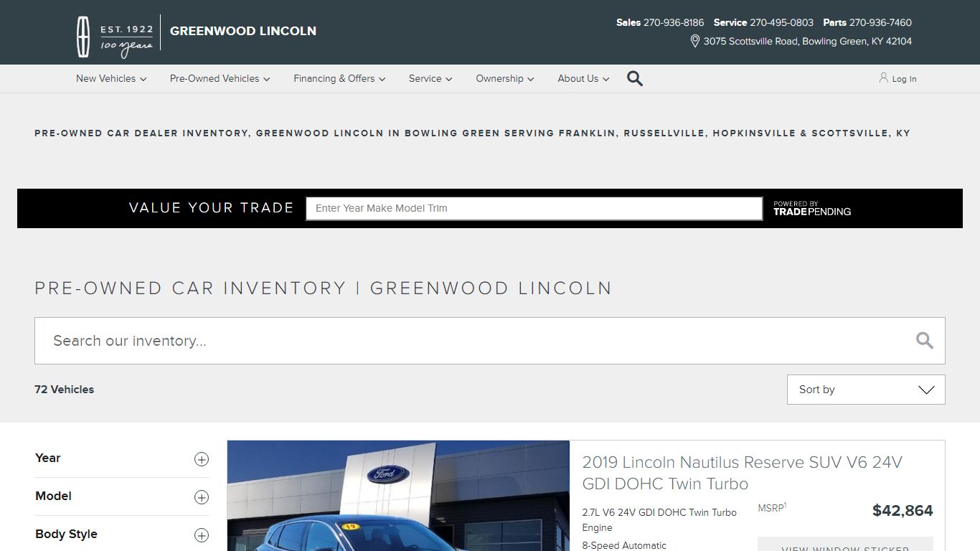Click the TradePending powered-by logo
This screenshot has width=980, height=551.
pos(812,209)
